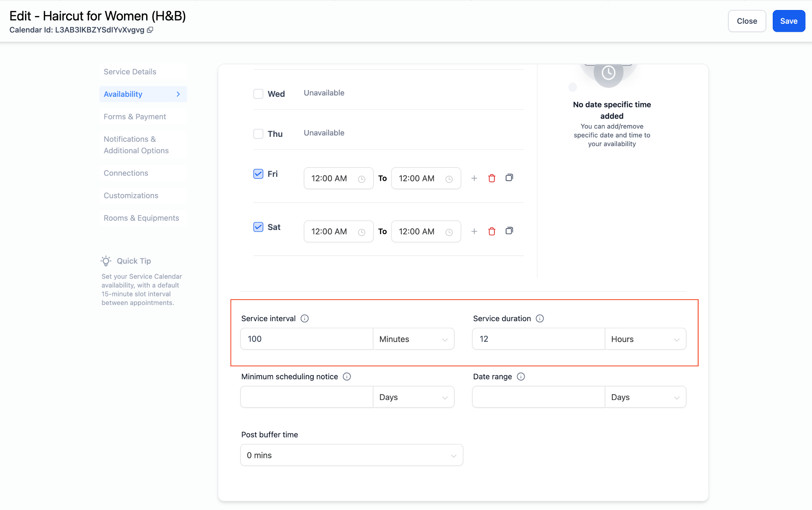Expand the Post buffer time dropdown
This screenshot has height=510, width=812.
pos(352,455)
